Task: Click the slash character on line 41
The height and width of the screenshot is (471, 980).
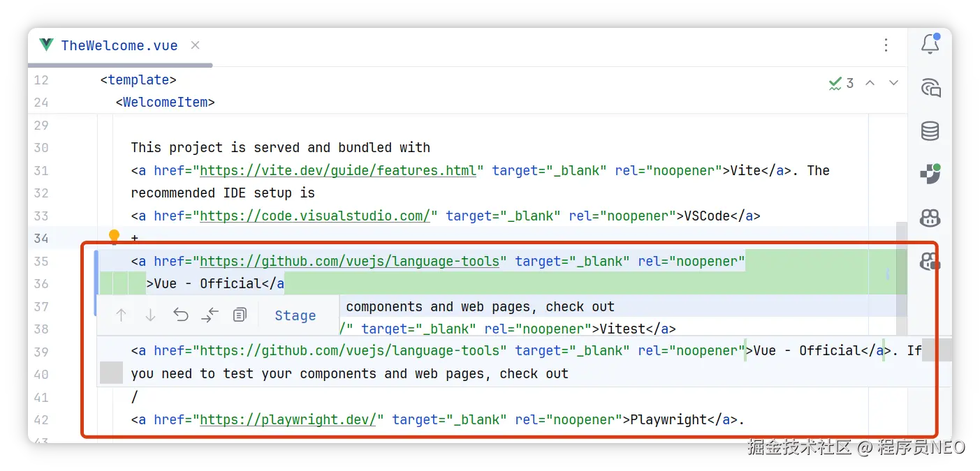Action: [x=135, y=397]
